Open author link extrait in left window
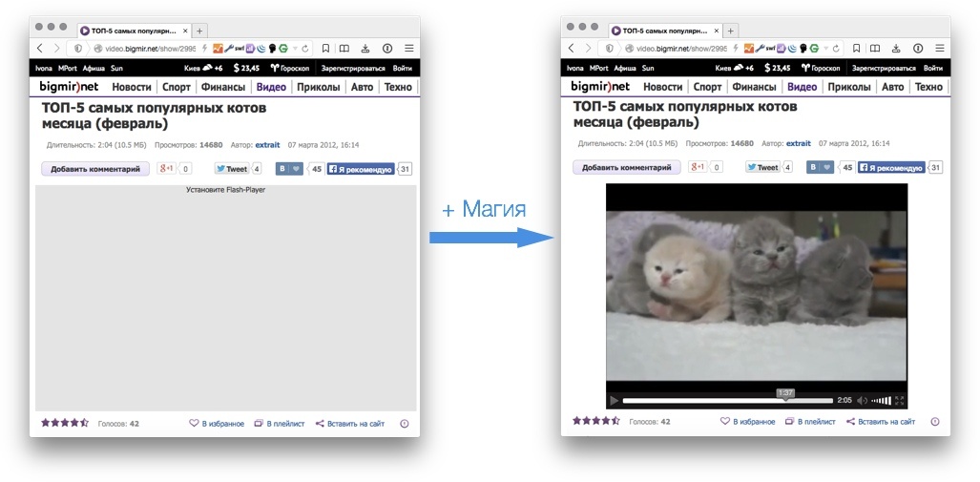 coord(267,144)
